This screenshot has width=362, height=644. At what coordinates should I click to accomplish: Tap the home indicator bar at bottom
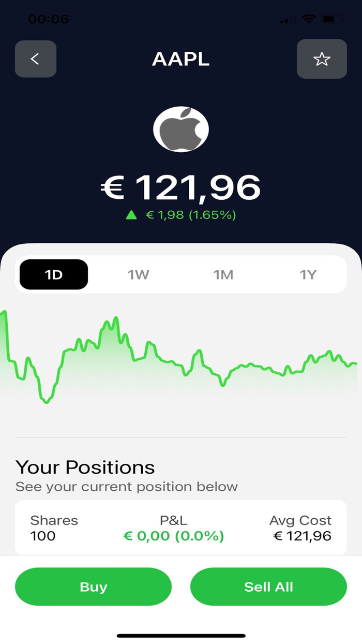pyautogui.click(x=181, y=635)
